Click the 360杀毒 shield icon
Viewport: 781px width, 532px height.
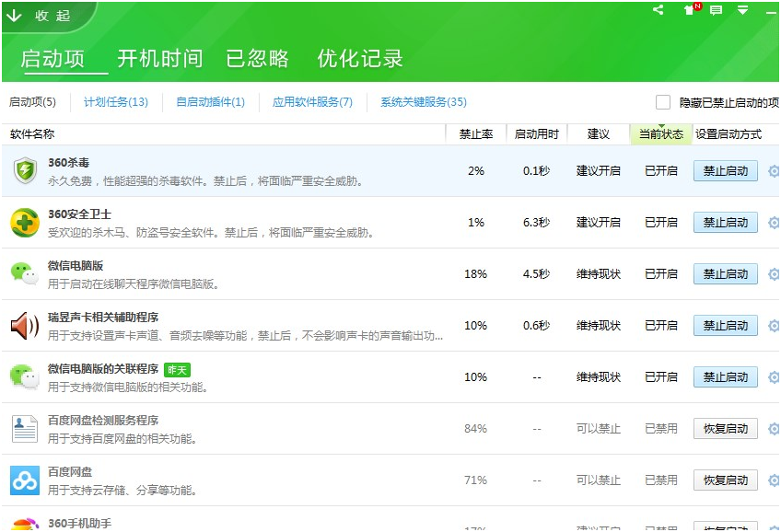25,170
